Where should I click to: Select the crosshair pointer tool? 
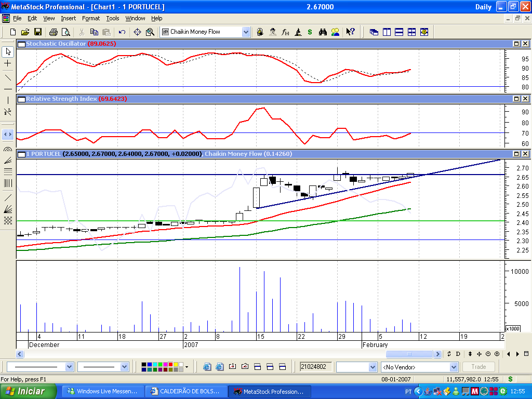tap(8, 63)
